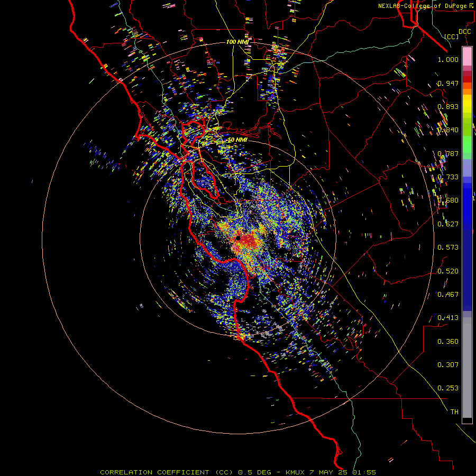Click the 1.000 legend value
The height and width of the screenshot is (476, 476).
point(448,59)
